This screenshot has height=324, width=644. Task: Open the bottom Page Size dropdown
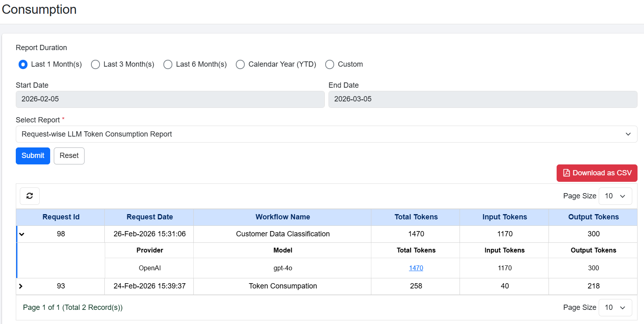coord(615,307)
